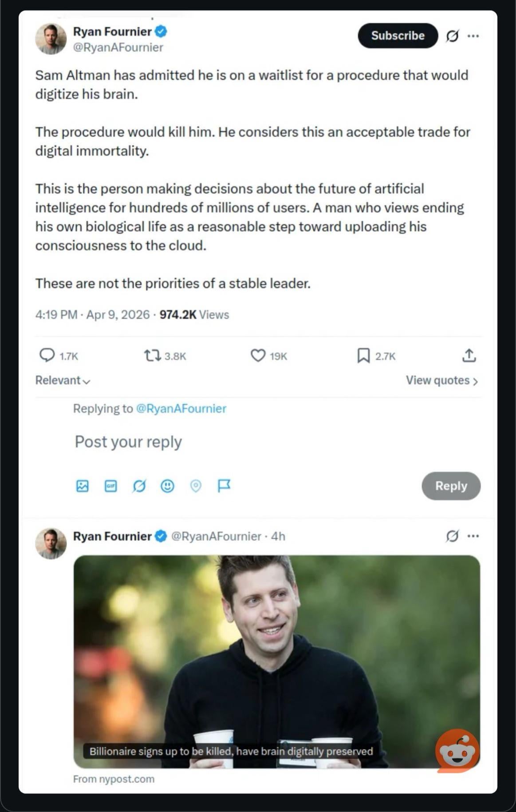The width and height of the screenshot is (516, 812).
Task: Open the emoji picker in reply box
Action: pos(167,486)
